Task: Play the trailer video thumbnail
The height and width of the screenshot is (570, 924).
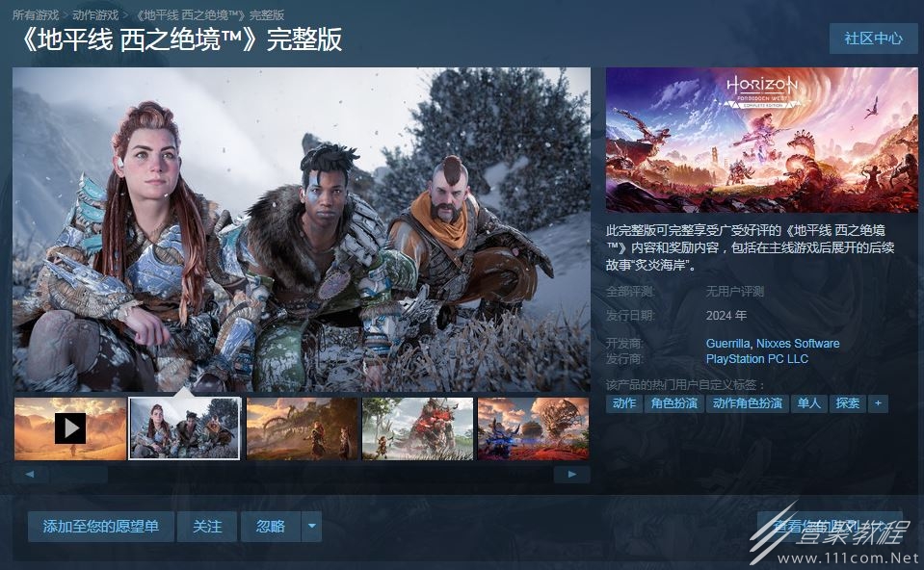Action: pos(70,428)
